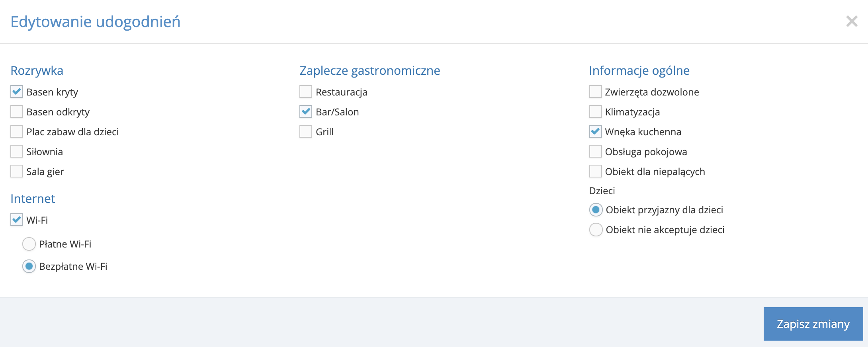Tick Plac zabaw dla dzieci

coord(17,131)
